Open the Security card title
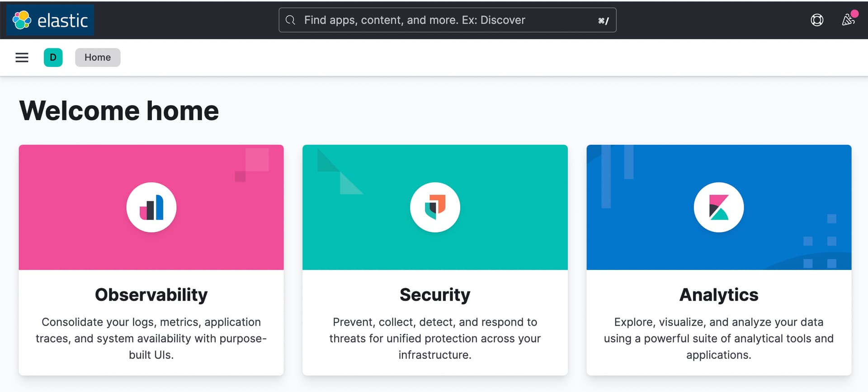 (435, 295)
